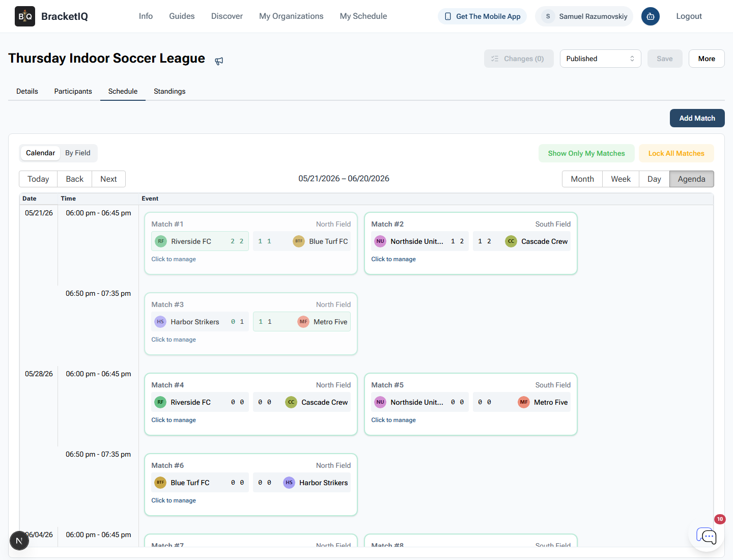Open the Info navigation item

pyautogui.click(x=146, y=16)
